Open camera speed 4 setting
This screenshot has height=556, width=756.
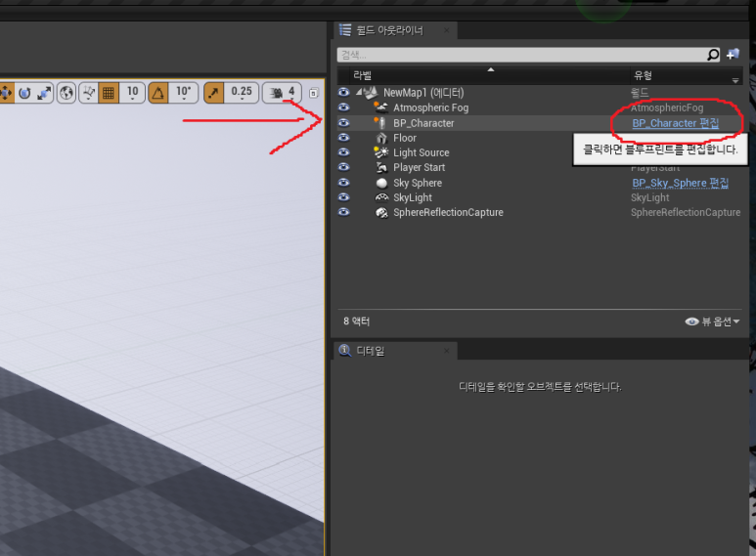pyautogui.click(x=282, y=93)
